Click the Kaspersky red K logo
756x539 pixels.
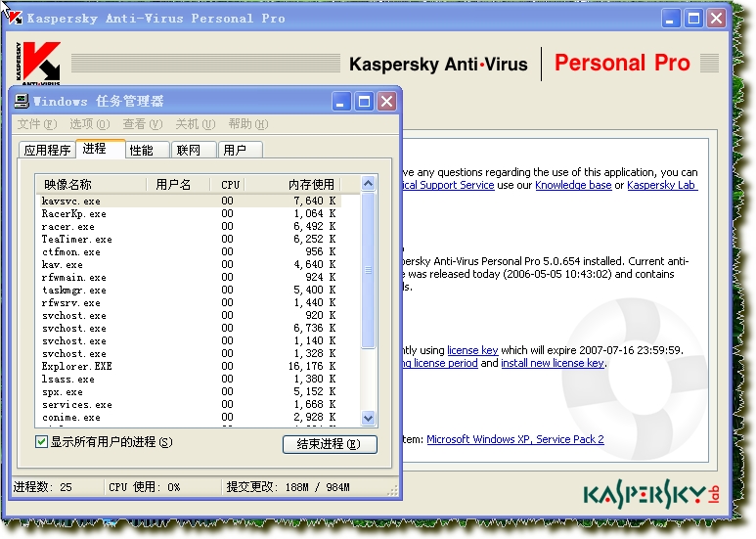pyautogui.click(x=38, y=63)
